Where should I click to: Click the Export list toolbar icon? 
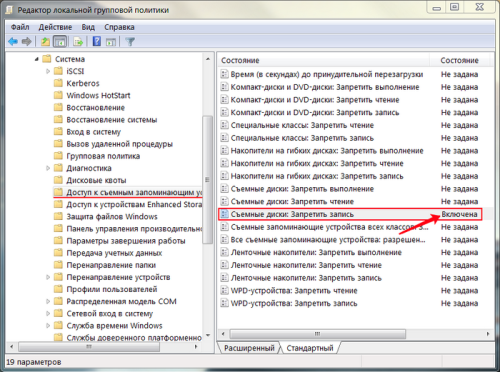point(78,42)
